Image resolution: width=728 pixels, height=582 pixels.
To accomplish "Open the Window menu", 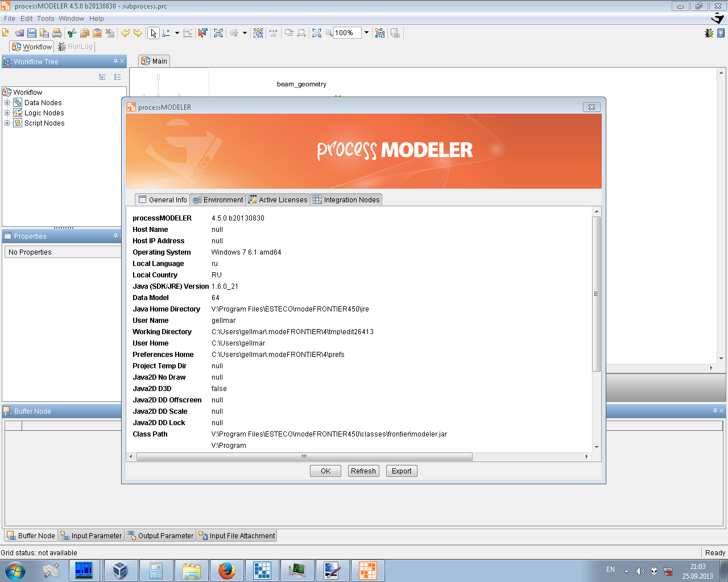I will click(72, 19).
